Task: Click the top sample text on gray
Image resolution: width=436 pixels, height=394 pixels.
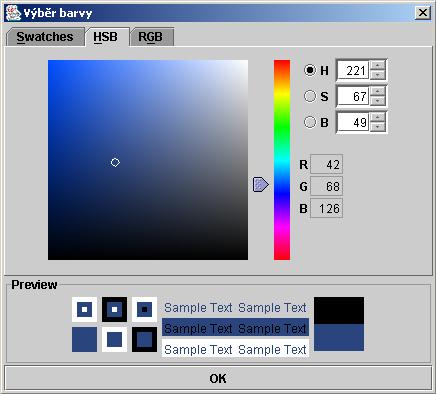Action: pos(235,307)
